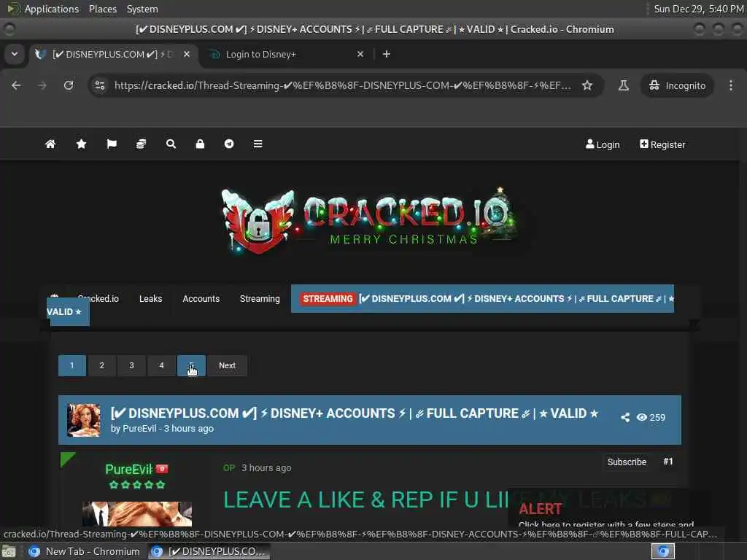The height and width of the screenshot is (560, 747).
Task: Click the Incognito indicator button
Action: coord(677,85)
